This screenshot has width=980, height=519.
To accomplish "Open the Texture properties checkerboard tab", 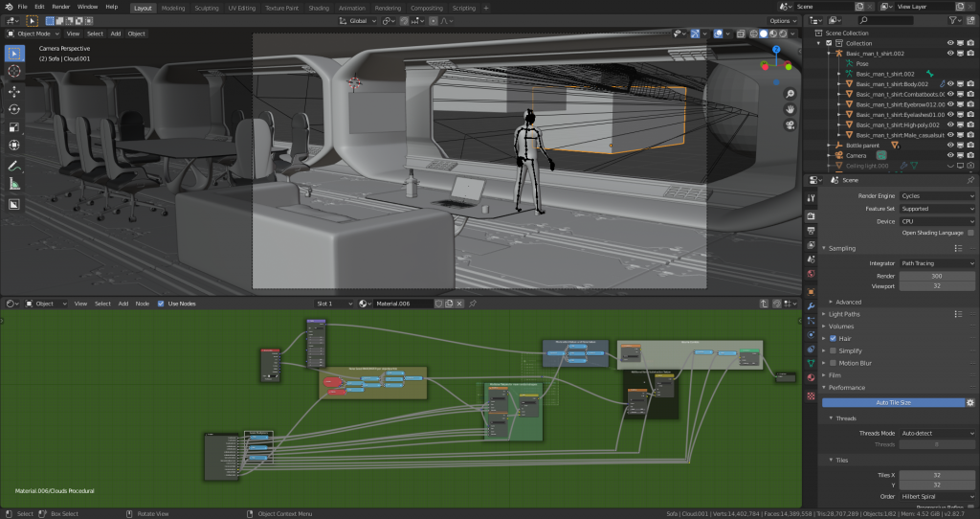I will click(x=811, y=395).
